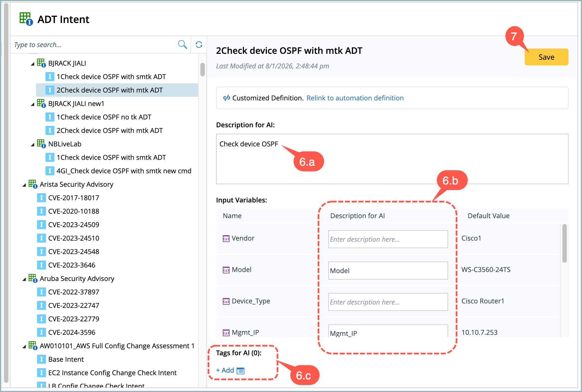Click the NBLiveLab folder icon
The width and height of the screenshot is (582, 392).
point(41,144)
